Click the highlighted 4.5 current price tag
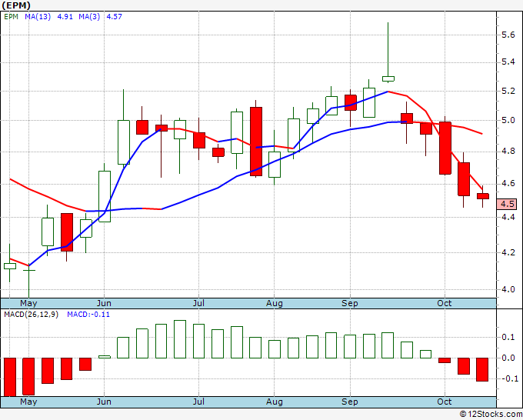The width and height of the screenshot is (523, 420). (x=507, y=204)
